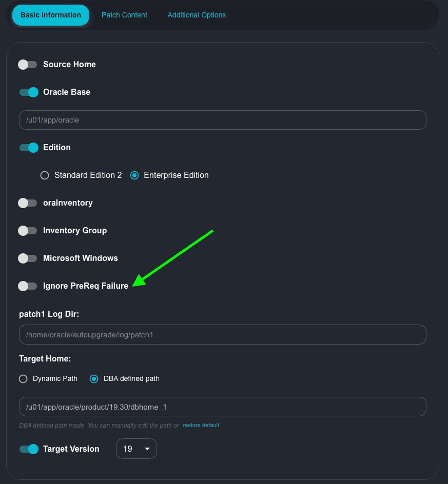Disable the Oracle Base toggle
448x484 pixels.
click(29, 92)
